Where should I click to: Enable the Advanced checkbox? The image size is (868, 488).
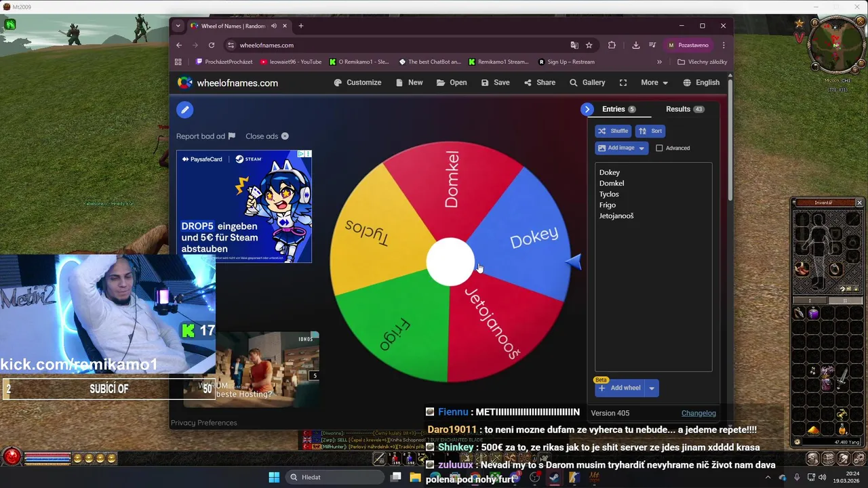tap(659, 148)
